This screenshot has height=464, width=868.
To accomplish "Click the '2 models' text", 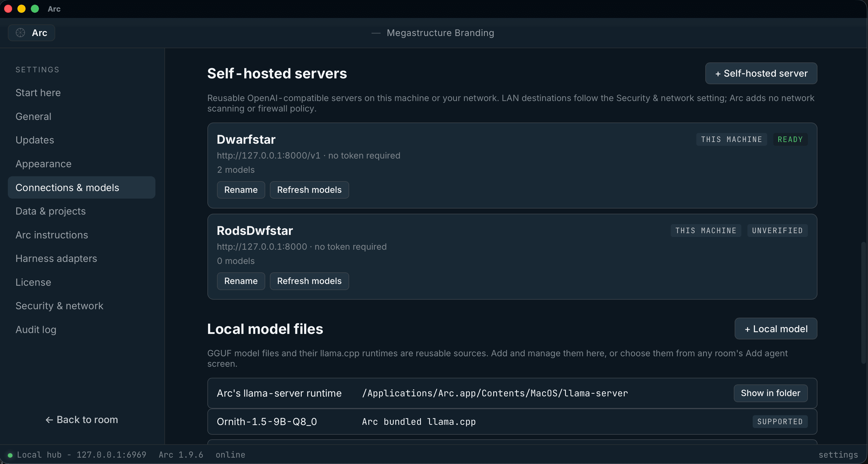I will click(236, 170).
